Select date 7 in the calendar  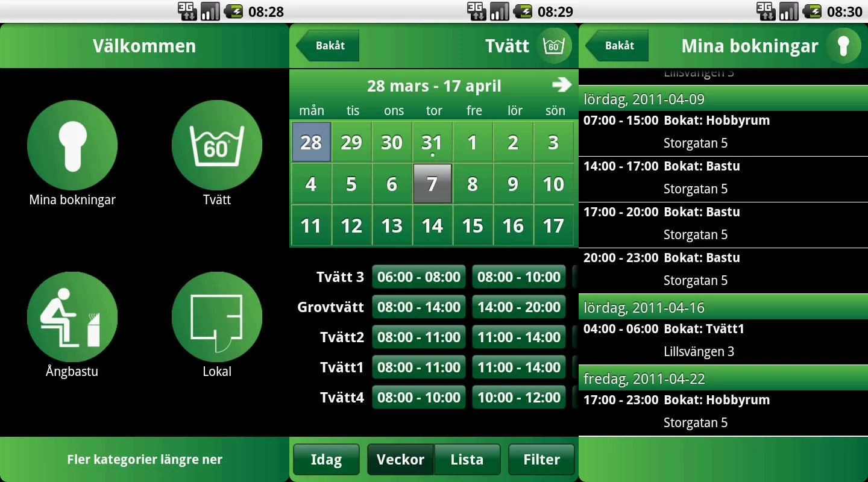(432, 184)
